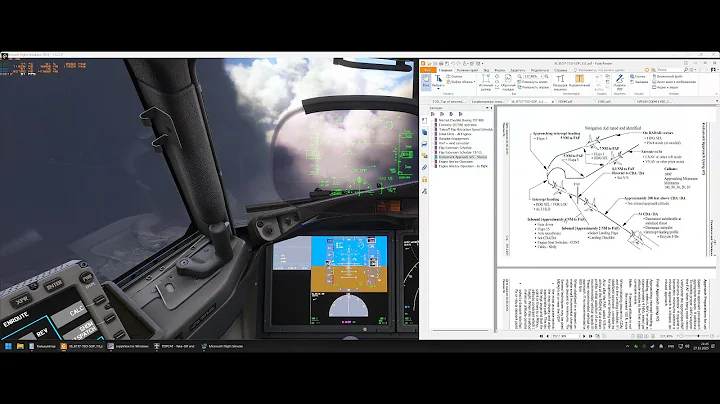720x404 pixels.
Task: Select the Typewriter (Пишущая машинка) tool
Action: click(560, 83)
